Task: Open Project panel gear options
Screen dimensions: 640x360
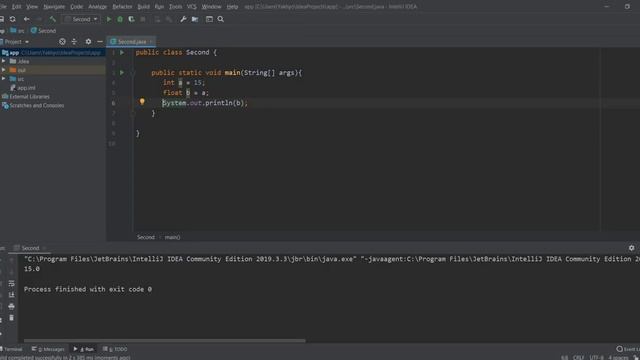Action: coord(88,42)
